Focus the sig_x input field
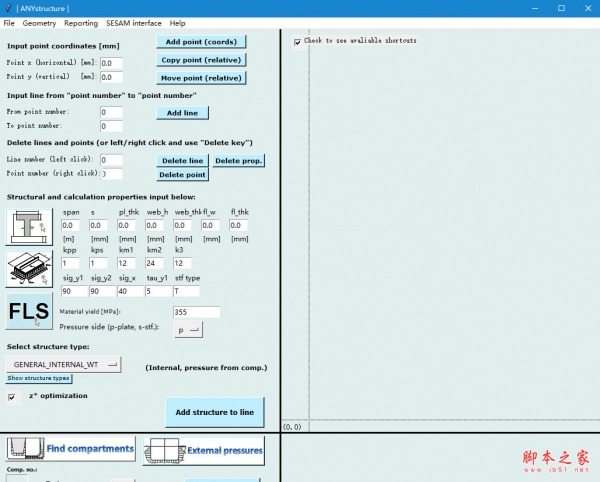The width and height of the screenshot is (600, 482). tap(130, 291)
